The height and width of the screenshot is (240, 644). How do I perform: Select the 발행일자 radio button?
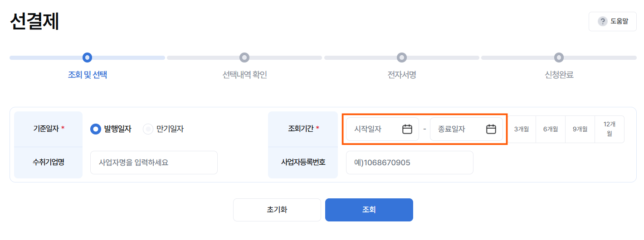96,129
